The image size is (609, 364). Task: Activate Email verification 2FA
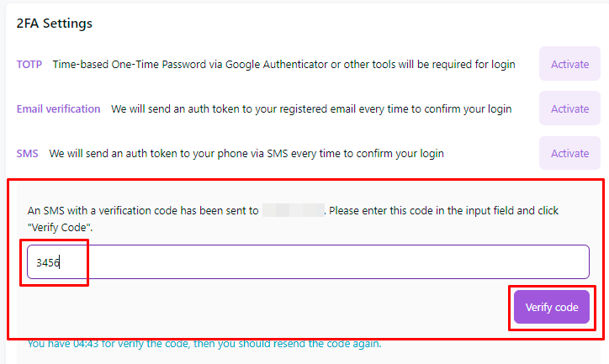coord(569,108)
